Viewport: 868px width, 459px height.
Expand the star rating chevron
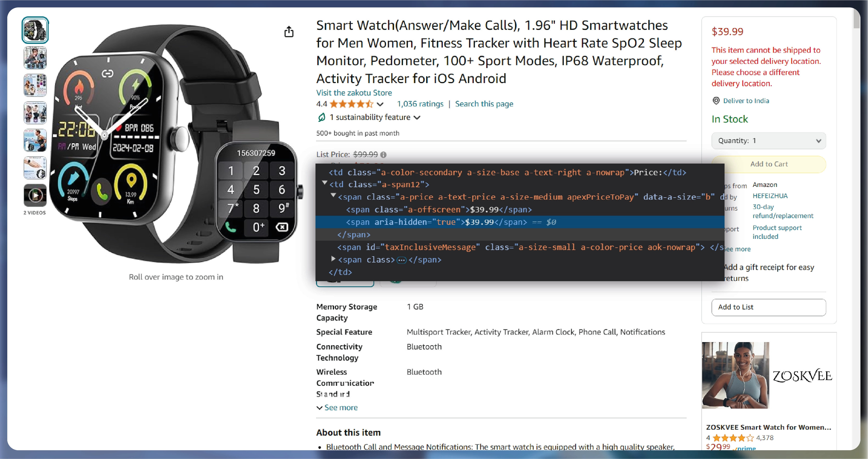(380, 104)
